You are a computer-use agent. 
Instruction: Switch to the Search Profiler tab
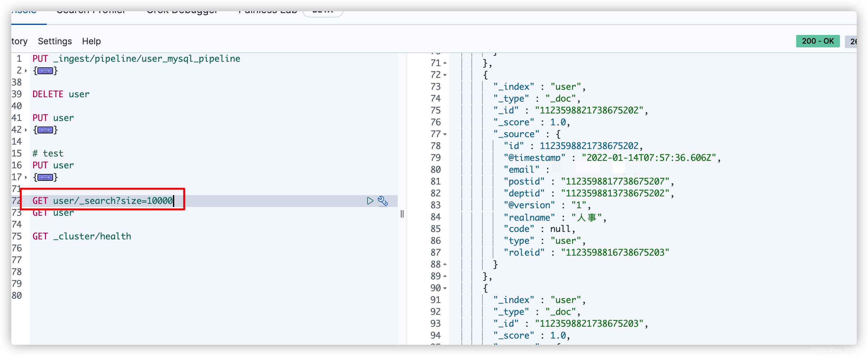[x=91, y=13]
